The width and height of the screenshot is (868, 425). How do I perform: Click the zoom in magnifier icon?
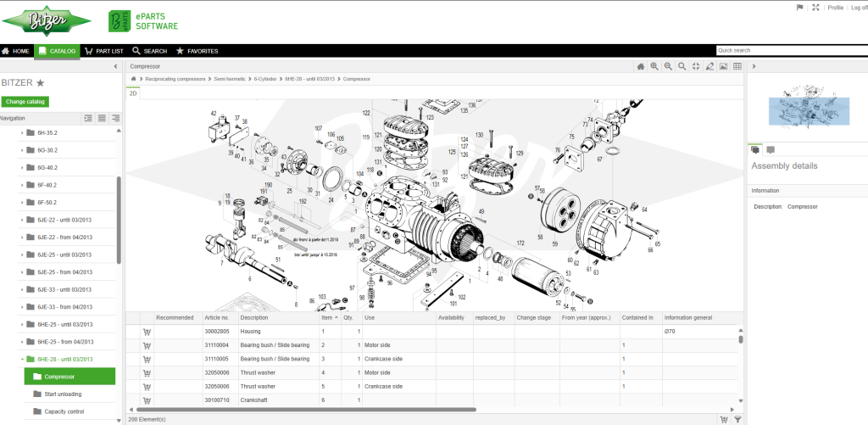[x=654, y=66]
